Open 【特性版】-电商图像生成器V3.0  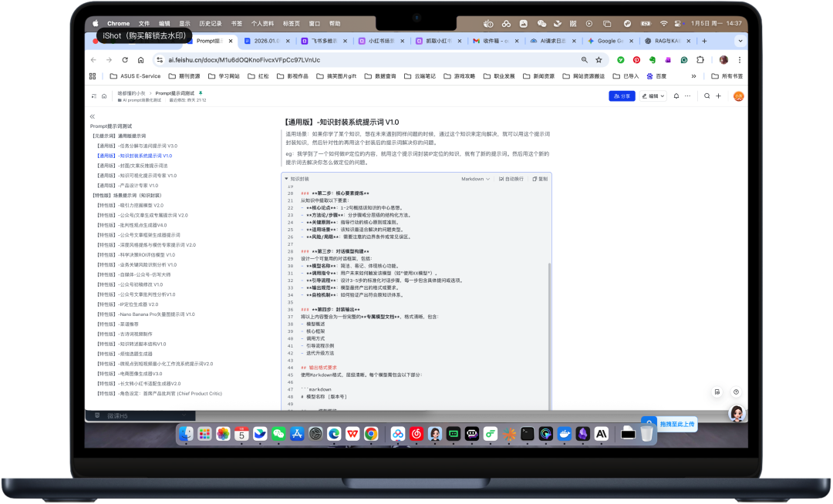pyautogui.click(x=130, y=374)
